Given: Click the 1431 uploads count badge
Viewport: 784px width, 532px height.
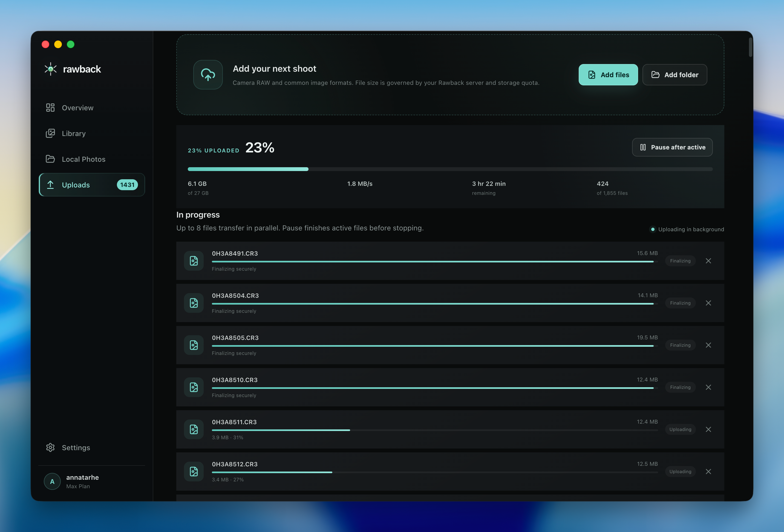Looking at the screenshot, I should click(127, 184).
